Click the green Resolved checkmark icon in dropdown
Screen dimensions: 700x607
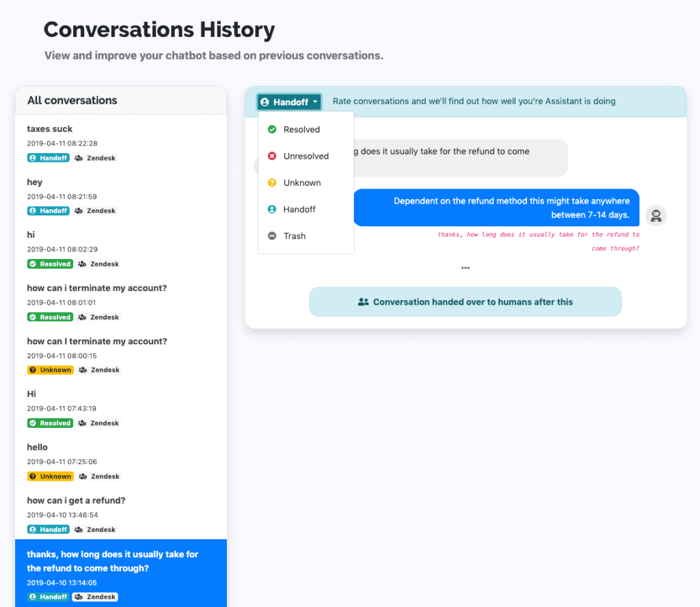coord(271,129)
